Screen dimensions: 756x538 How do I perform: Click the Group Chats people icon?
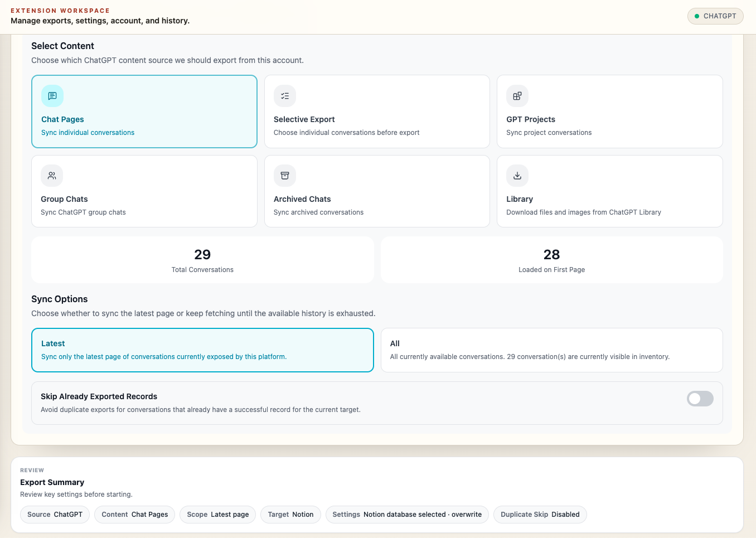point(52,176)
